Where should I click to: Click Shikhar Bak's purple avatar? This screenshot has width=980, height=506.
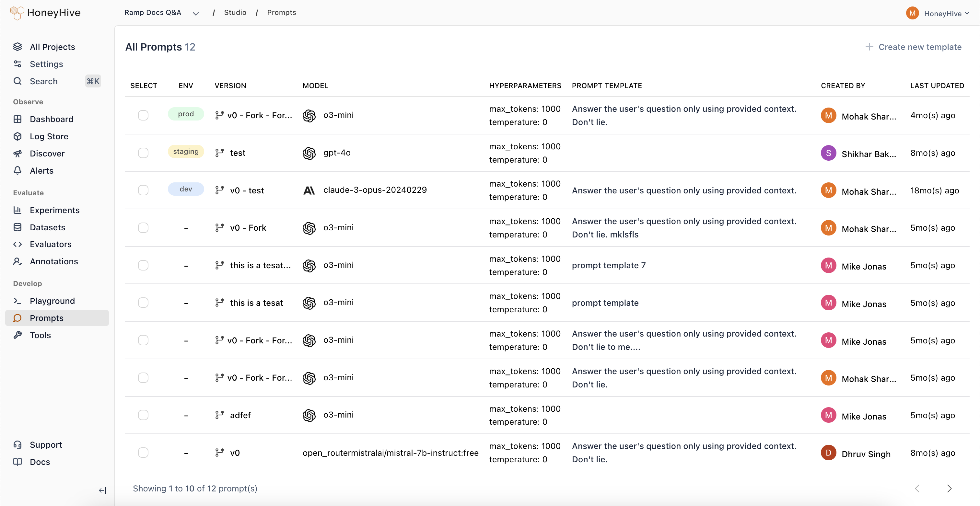tap(828, 153)
